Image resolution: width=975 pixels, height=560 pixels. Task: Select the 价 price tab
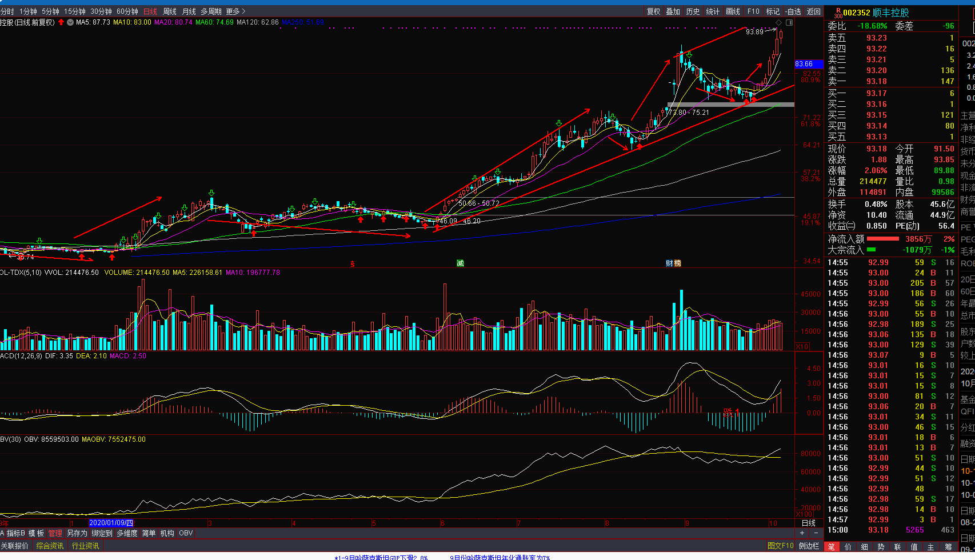coord(848,547)
